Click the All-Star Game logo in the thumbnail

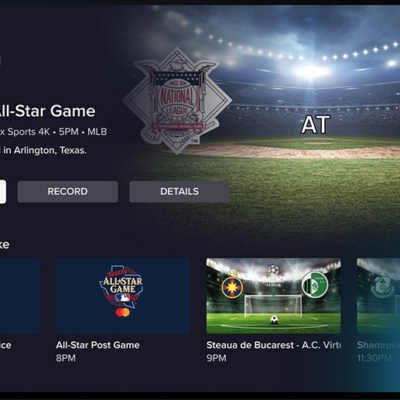coord(122,286)
